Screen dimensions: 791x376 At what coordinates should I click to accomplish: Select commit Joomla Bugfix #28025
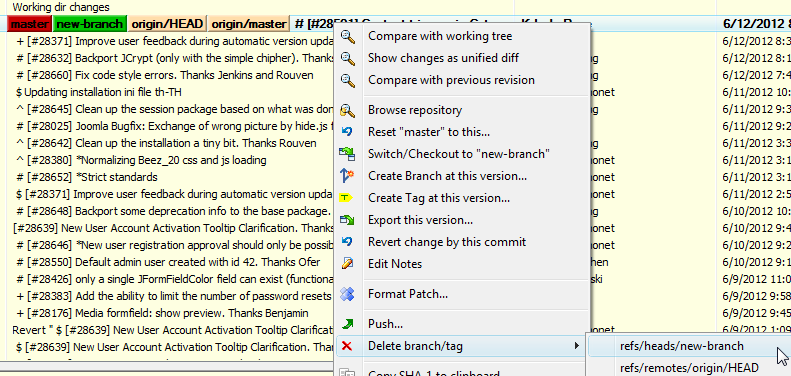[x=175, y=126]
